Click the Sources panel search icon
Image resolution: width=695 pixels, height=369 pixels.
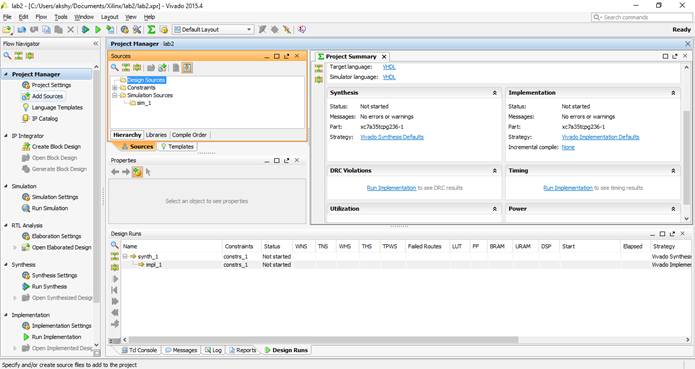[x=115, y=67]
